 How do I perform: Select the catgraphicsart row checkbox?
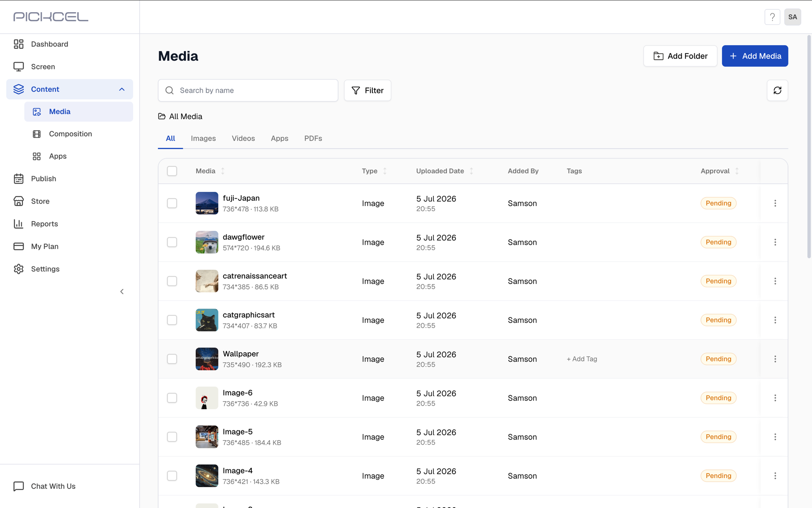(x=172, y=320)
